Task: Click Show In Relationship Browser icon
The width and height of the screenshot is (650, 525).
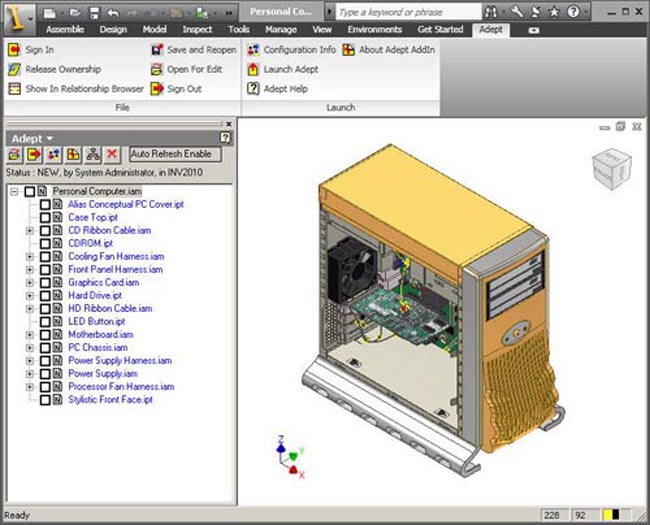Action: tap(15, 89)
